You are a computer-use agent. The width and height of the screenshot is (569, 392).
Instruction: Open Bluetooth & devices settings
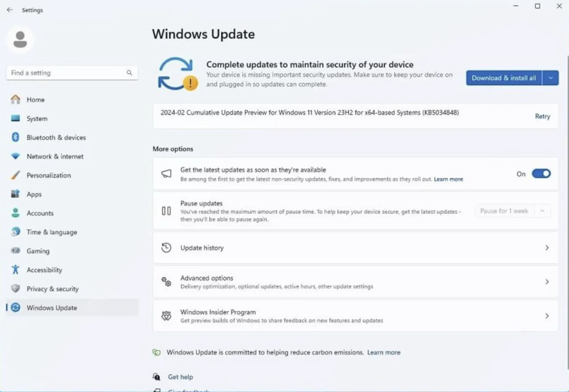pos(72,137)
